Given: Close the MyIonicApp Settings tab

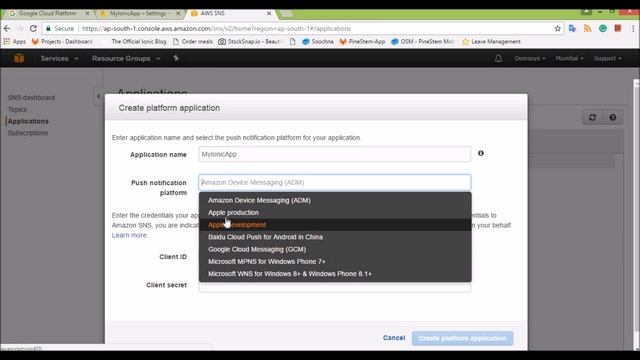Looking at the screenshot, I should [x=178, y=13].
